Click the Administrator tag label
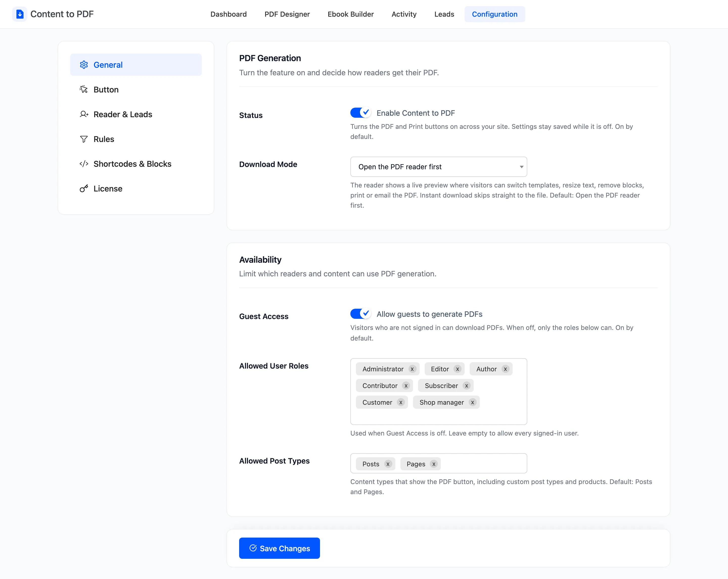Viewport: 728px width, 579px height. pos(383,369)
